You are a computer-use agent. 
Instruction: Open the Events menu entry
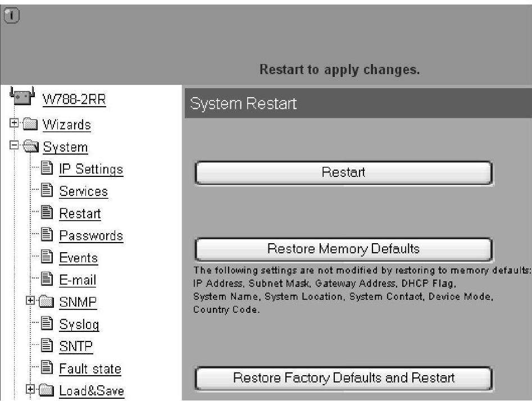pyautogui.click(x=79, y=258)
